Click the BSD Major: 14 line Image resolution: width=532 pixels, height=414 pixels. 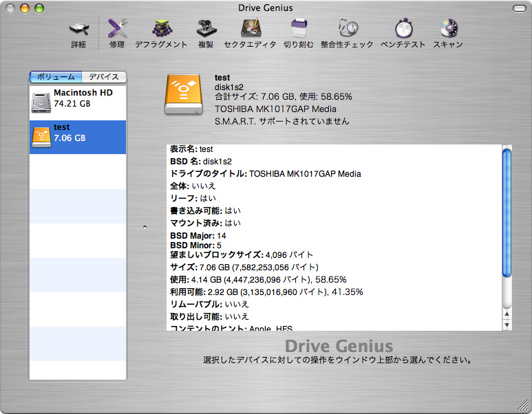tap(198, 236)
